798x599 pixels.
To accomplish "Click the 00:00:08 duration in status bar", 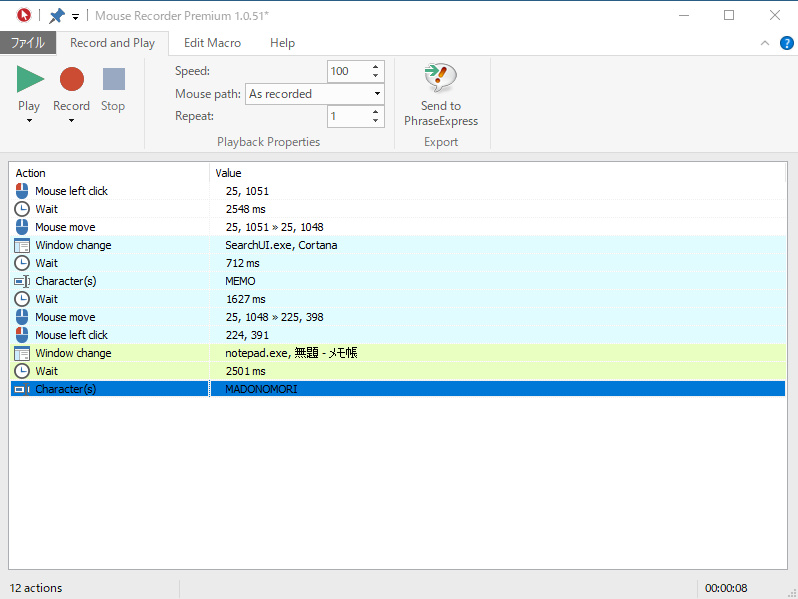I will pyautogui.click(x=726, y=588).
